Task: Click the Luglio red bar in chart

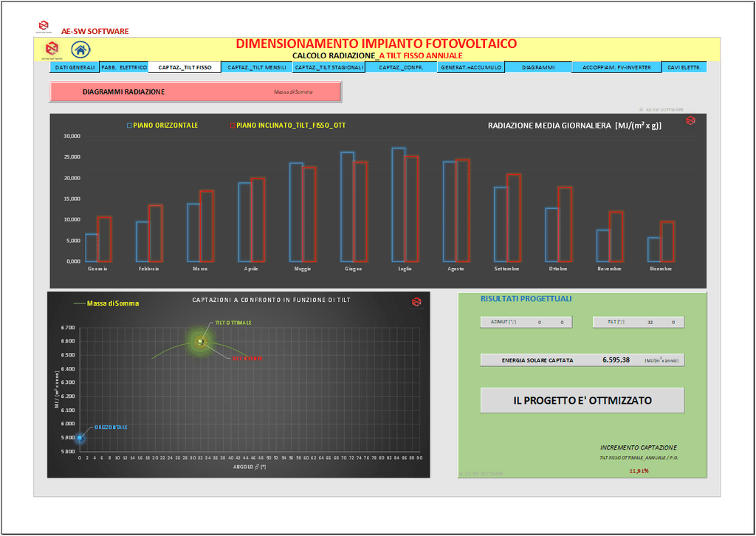Action: click(x=412, y=209)
